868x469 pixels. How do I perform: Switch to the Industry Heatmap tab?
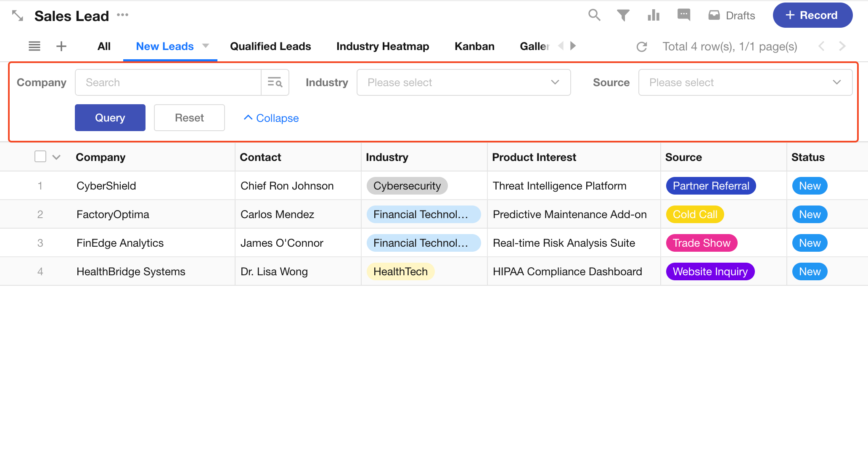pos(383,46)
